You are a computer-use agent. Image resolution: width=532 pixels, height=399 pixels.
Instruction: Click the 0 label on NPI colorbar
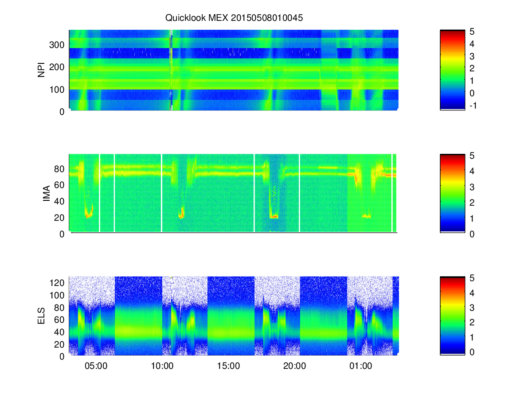[x=472, y=93]
